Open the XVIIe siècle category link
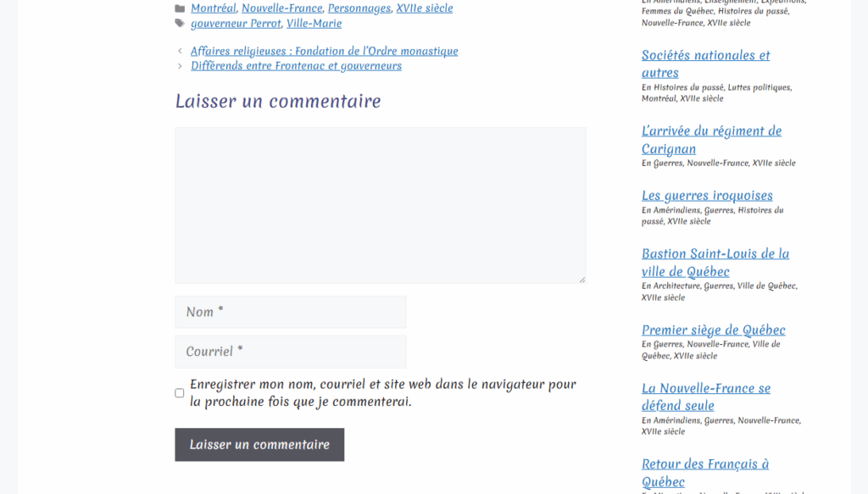 pyautogui.click(x=424, y=8)
